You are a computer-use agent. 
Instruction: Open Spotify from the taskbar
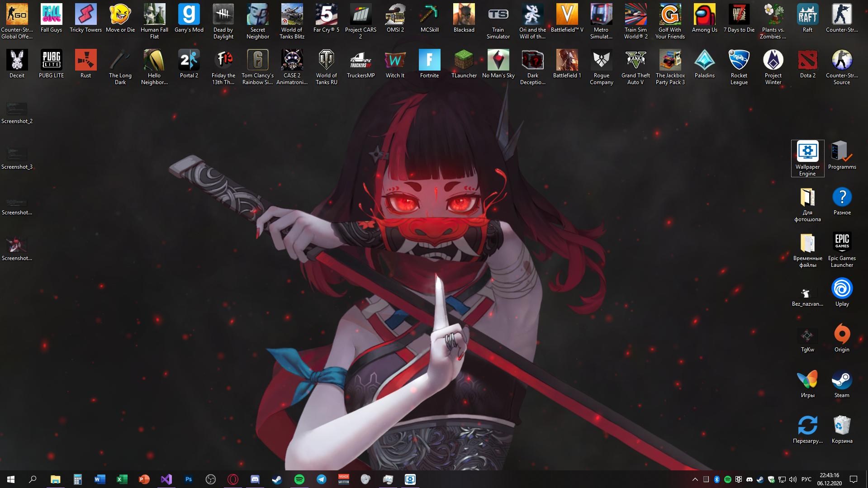click(x=299, y=479)
